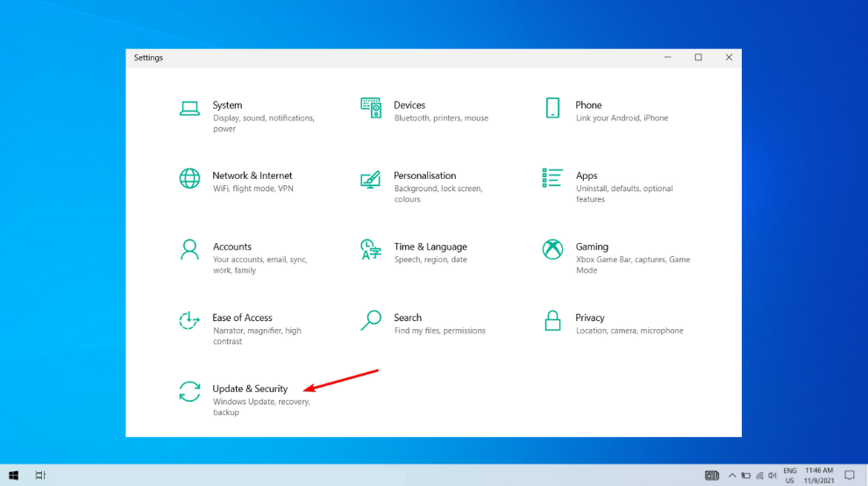Open Update & Security settings

click(x=246, y=399)
